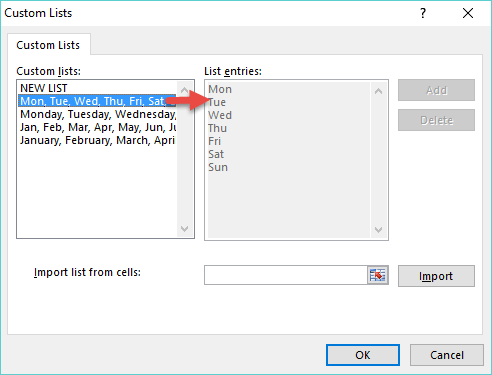Click the Import button

point(436,276)
